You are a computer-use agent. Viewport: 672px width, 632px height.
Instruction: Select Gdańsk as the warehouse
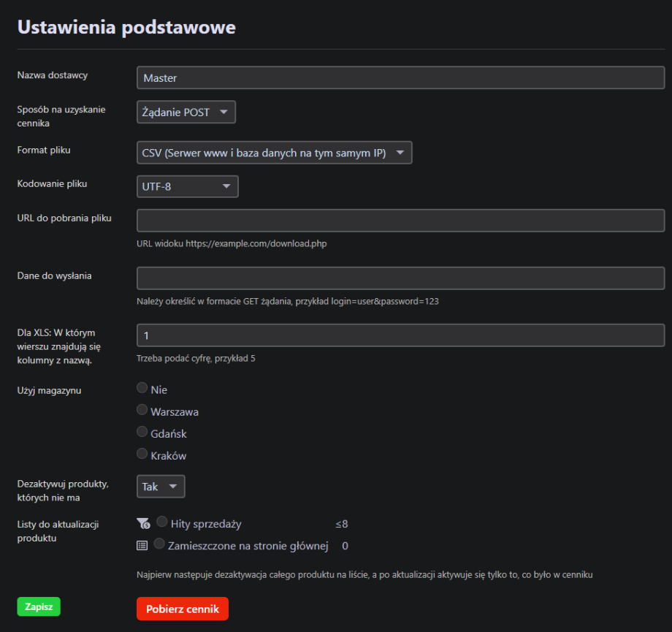pyautogui.click(x=142, y=433)
